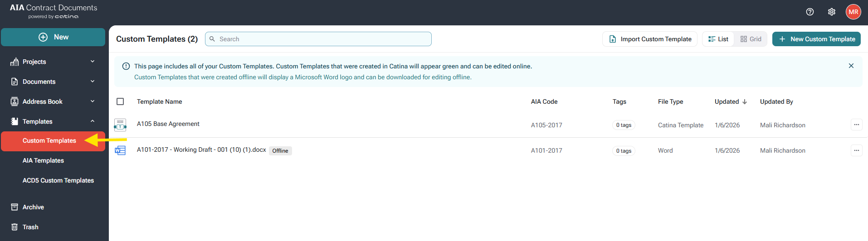Click the New Custom Template button
Viewport: 868px width, 241px height.
pos(816,39)
